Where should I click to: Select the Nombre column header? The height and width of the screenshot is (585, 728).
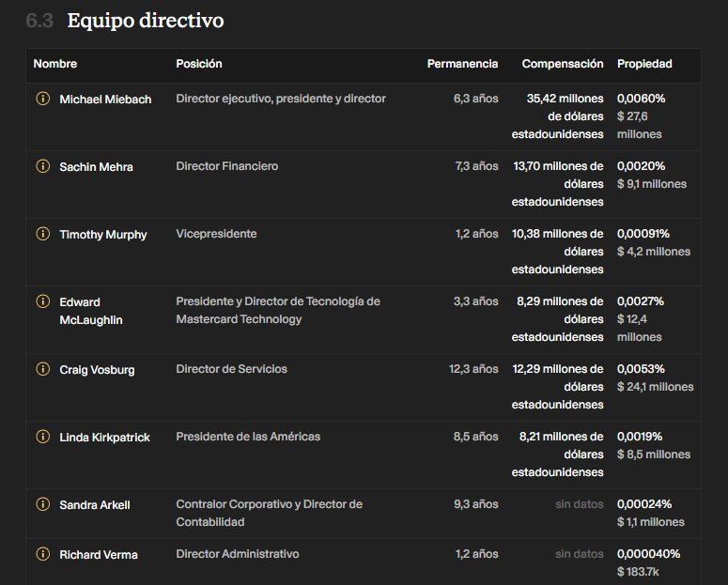pyautogui.click(x=55, y=64)
